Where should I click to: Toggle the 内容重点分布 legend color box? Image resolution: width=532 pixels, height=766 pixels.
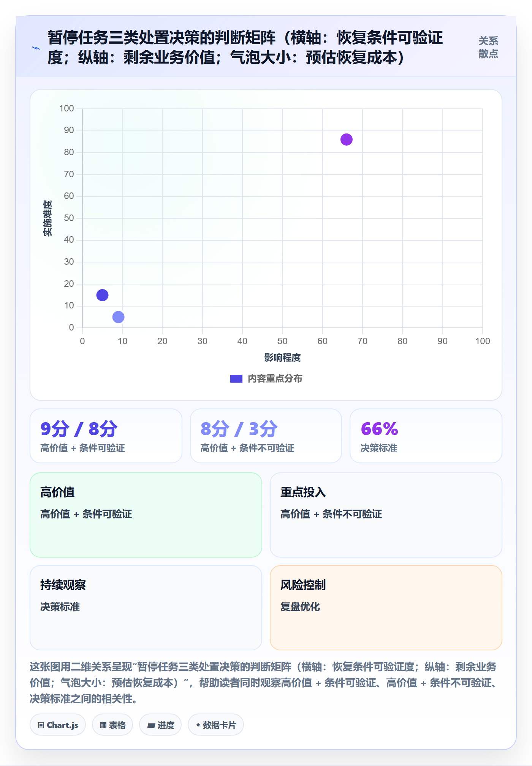click(236, 379)
